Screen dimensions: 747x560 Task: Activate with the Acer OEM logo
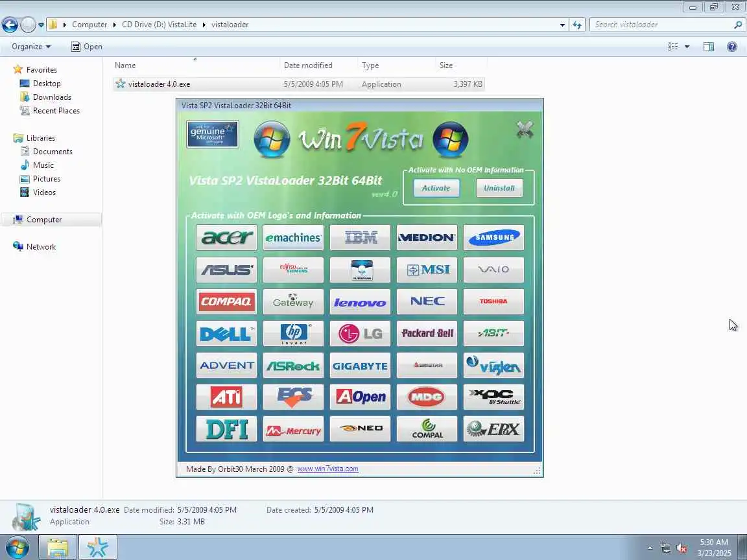pos(226,237)
